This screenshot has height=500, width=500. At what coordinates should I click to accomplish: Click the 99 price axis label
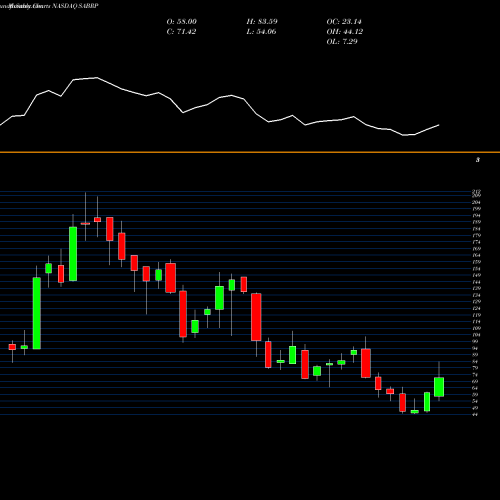(x=475, y=341)
